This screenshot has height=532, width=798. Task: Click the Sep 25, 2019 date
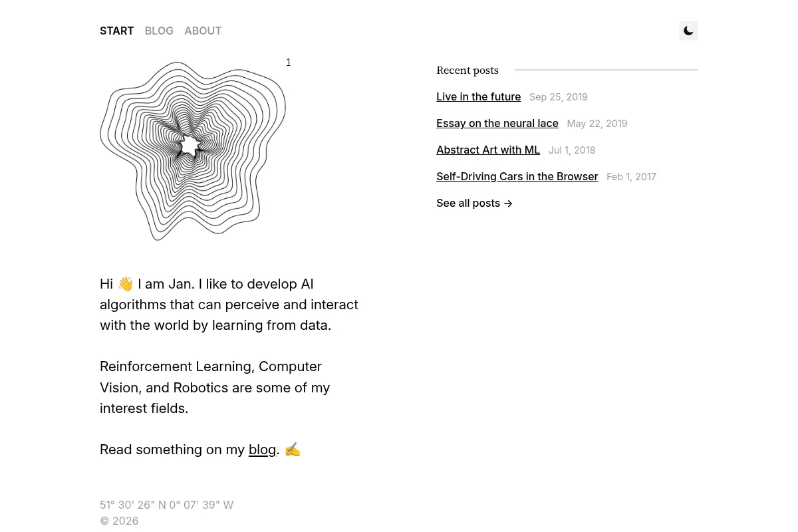point(559,97)
